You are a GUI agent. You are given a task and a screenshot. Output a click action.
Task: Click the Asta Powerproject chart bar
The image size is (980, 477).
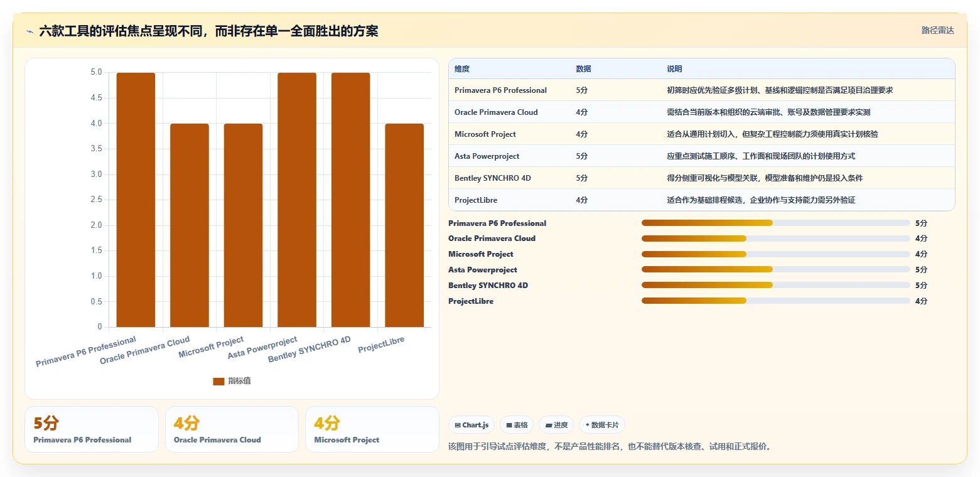point(297,200)
